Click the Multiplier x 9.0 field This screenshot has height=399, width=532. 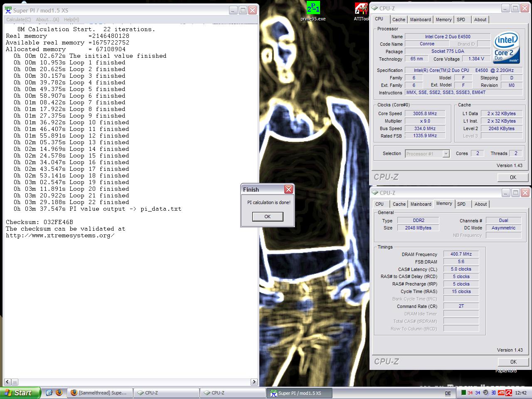[424, 121]
